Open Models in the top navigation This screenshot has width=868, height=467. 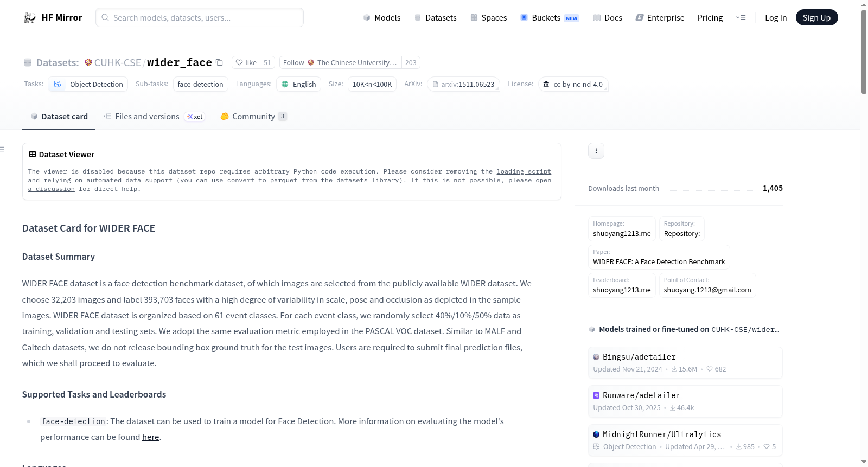click(x=382, y=18)
